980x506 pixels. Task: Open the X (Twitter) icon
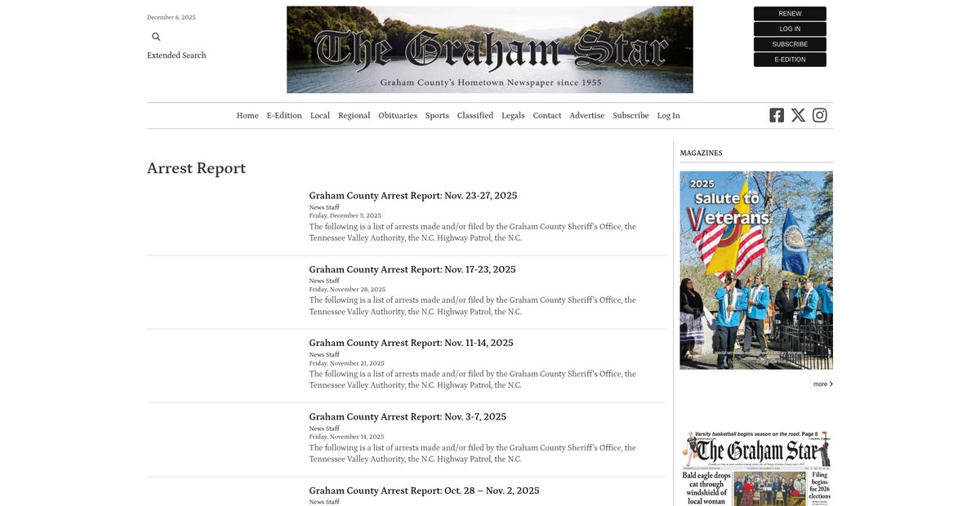coord(798,115)
